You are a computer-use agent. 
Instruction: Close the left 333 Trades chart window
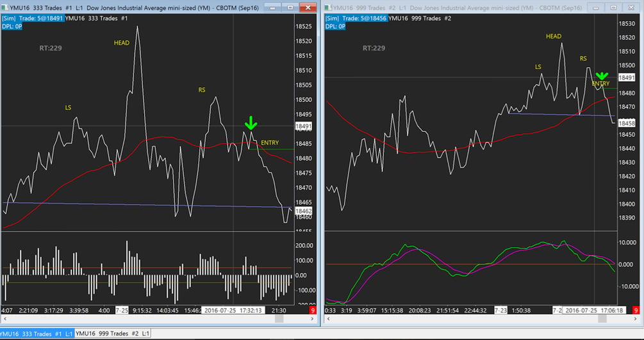(x=308, y=8)
